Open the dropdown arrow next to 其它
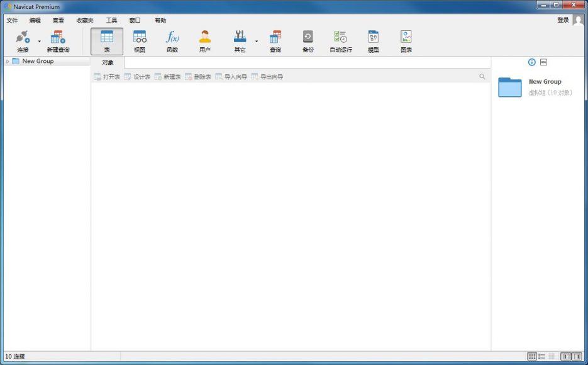The height and width of the screenshot is (365, 588). tap(257, 42)
